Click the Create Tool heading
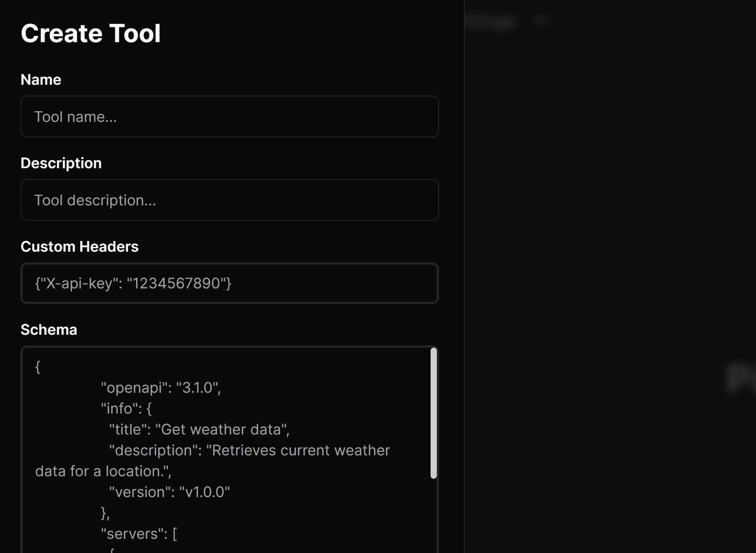This screenshot has width=756, height=553. point(91,33)
